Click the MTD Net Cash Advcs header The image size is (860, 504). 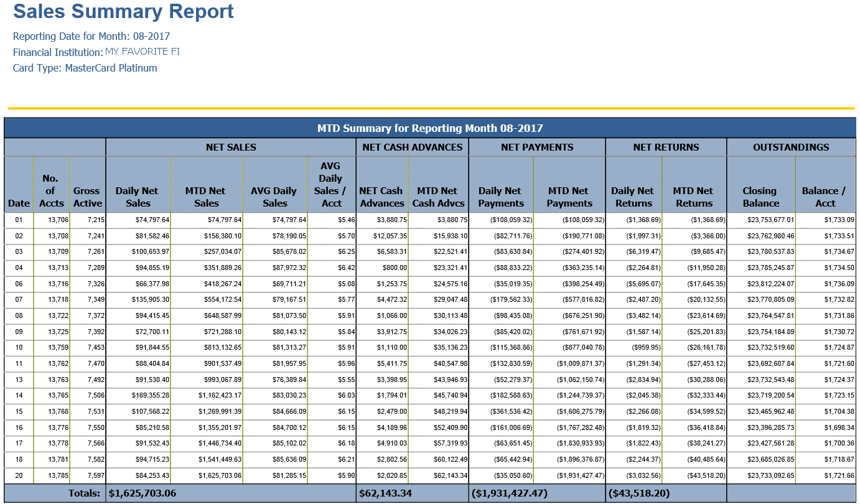[x=438, y=184]
